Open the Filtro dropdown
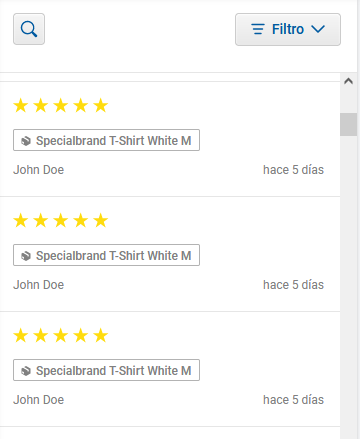 click(288, 29)
